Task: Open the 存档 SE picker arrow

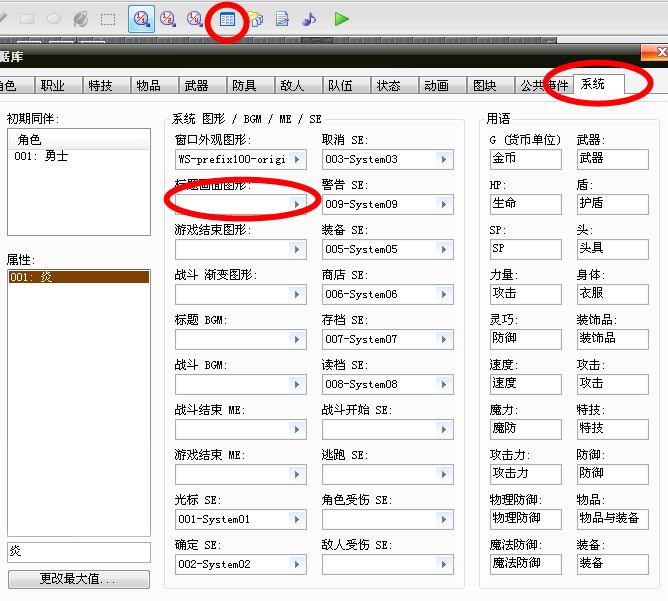Action: (444, 339)
